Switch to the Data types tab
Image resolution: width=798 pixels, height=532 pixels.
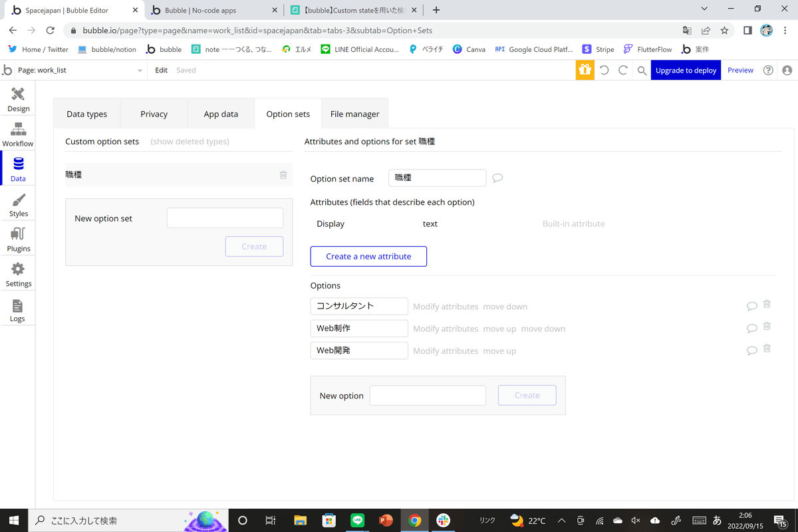(86, 114)
